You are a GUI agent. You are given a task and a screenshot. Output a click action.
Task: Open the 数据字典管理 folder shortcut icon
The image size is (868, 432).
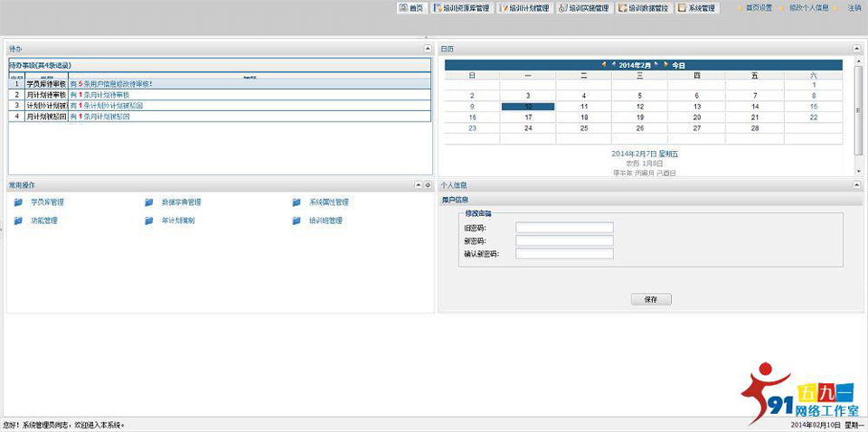click(x=149, y=202)
